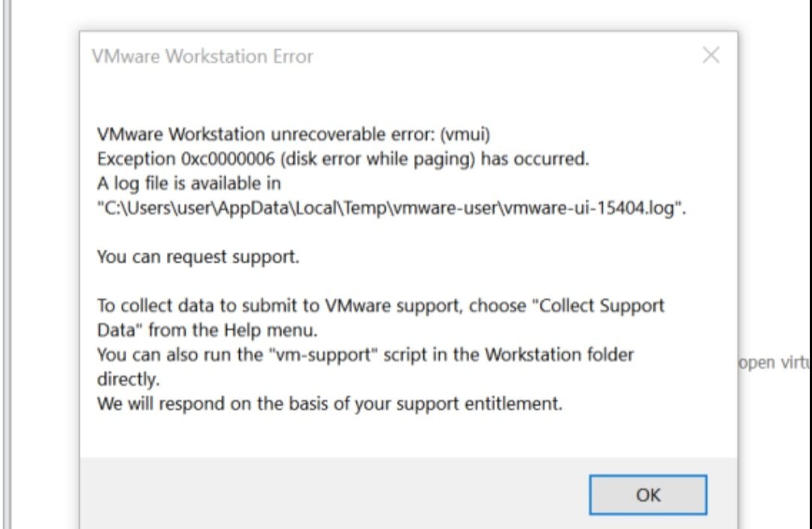Click the vm-support script name
Screen dimensions: 812x529
(x=323, y=355)
